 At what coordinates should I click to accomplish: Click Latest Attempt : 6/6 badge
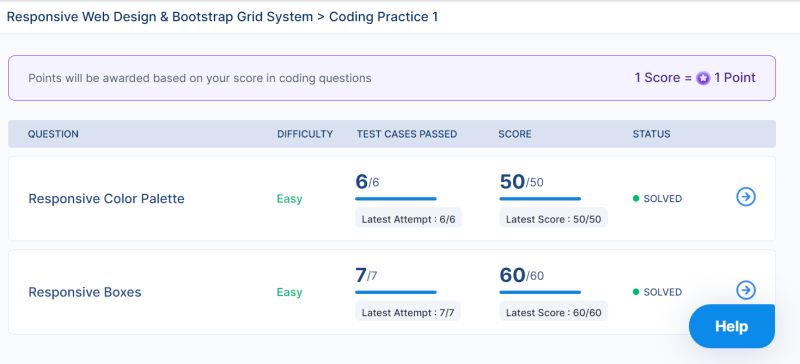coord(408,219)
